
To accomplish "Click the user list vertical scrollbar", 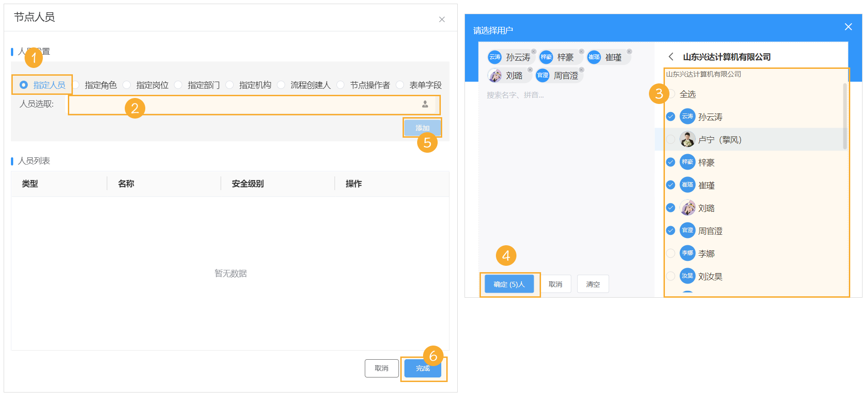I will (x=845, y=116).
